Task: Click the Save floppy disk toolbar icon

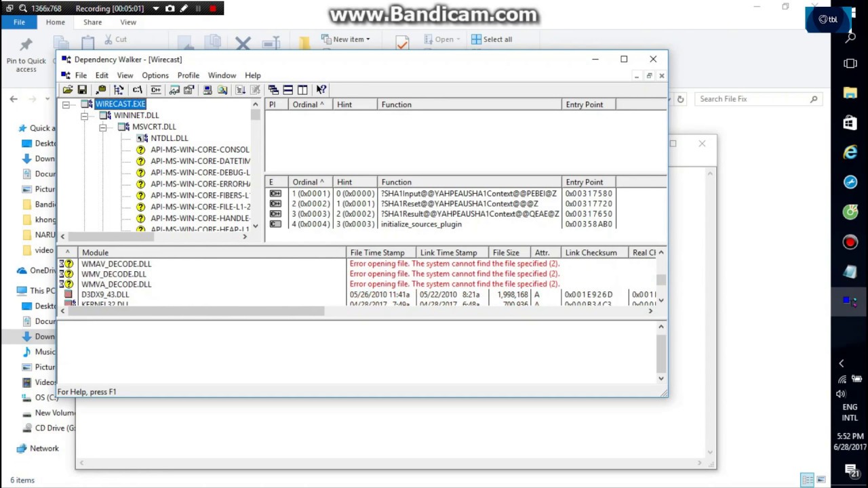Action: point(82,89)
